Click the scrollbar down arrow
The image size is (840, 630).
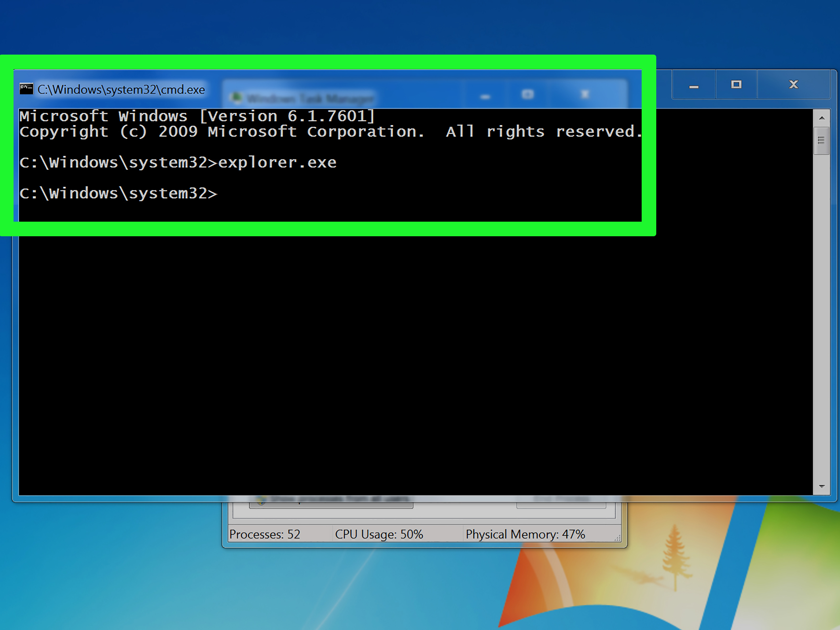(x=822, y=486)
